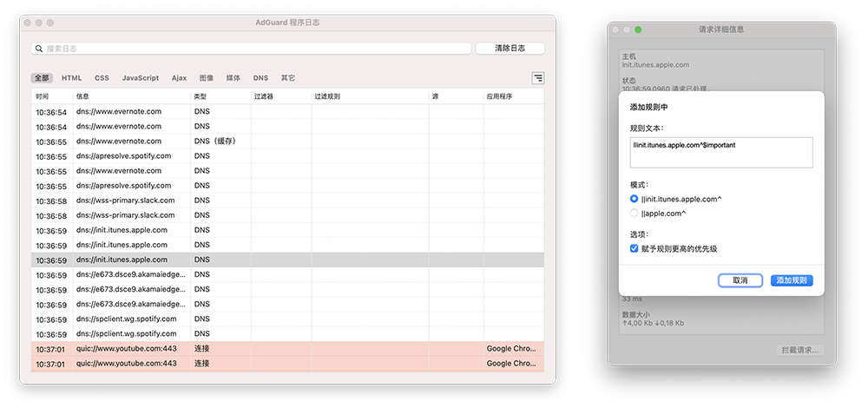The height and width of the screenshot is (408, 868).
Task: Choose the ||init.itunes.apple.com^ pattern radio
Action: (x=634, y=199)
